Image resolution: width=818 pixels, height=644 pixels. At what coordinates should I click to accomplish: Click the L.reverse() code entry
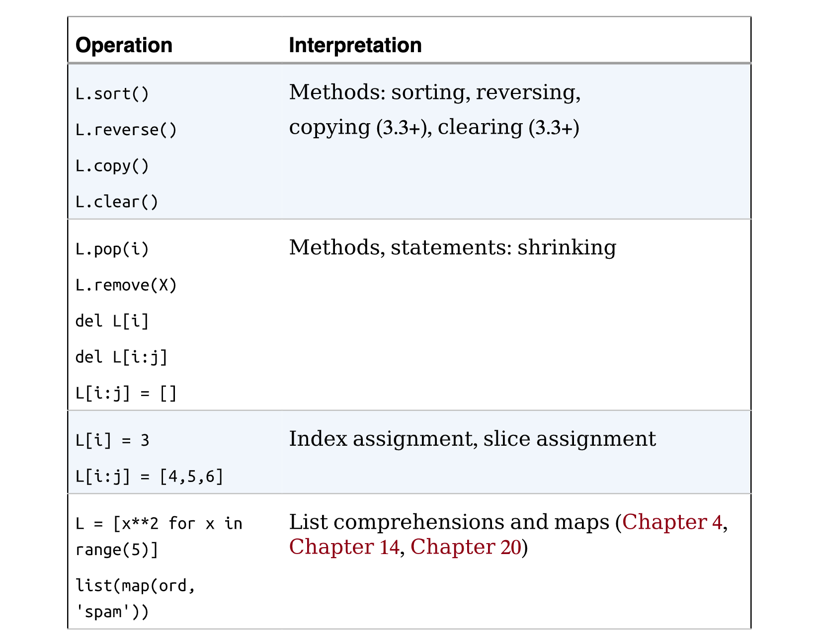[126, 130]
